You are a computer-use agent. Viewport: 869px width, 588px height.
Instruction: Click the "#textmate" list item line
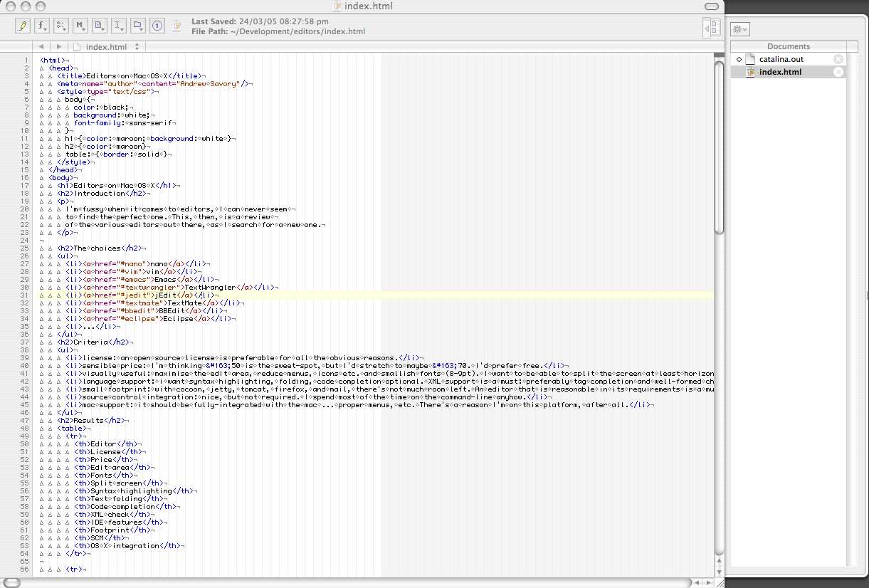[153, 303]
